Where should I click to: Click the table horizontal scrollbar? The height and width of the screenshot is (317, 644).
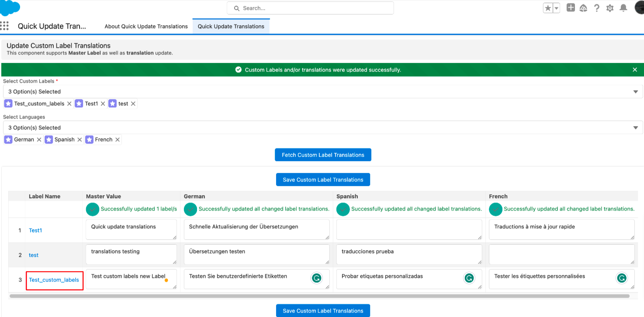click(x=319, y=296)
